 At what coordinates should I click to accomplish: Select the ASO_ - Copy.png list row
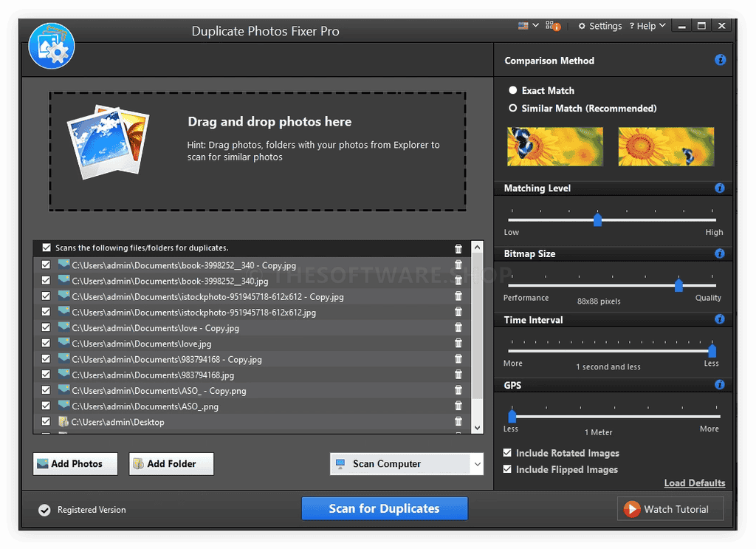(x=252, y=390)
